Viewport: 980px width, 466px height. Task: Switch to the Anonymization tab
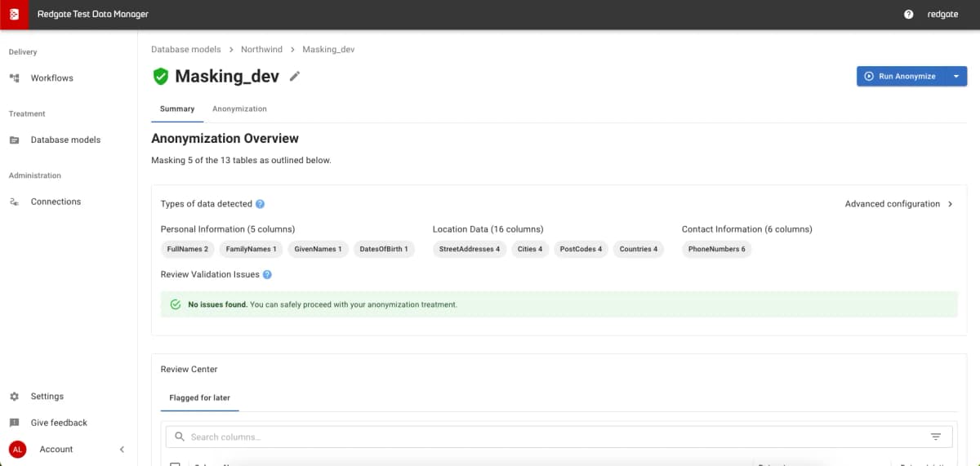point(239,109)
